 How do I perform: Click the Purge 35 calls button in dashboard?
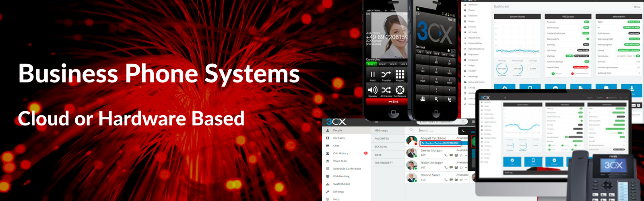[x=583, y=50]
